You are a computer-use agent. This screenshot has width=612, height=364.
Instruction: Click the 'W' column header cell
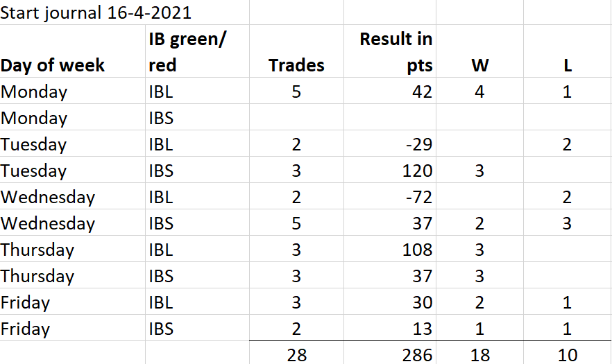[479, 51]
